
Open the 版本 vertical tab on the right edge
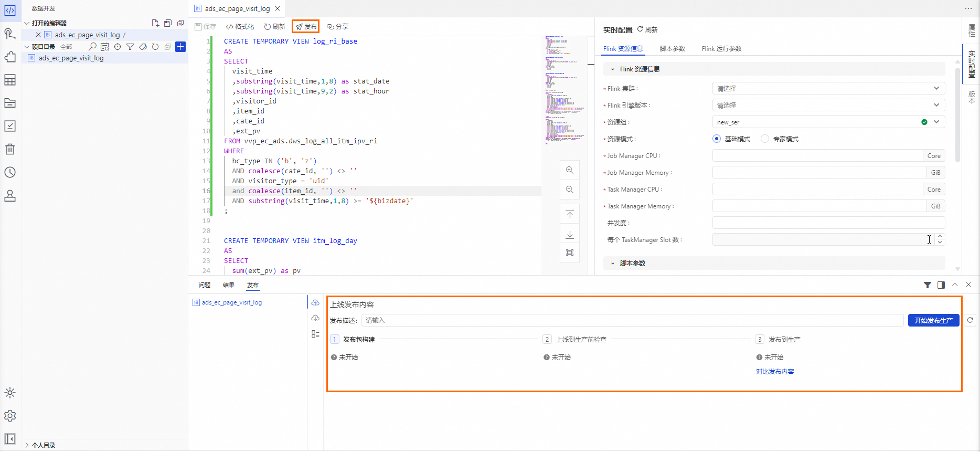pyautogui.click(x=972, y=97)
